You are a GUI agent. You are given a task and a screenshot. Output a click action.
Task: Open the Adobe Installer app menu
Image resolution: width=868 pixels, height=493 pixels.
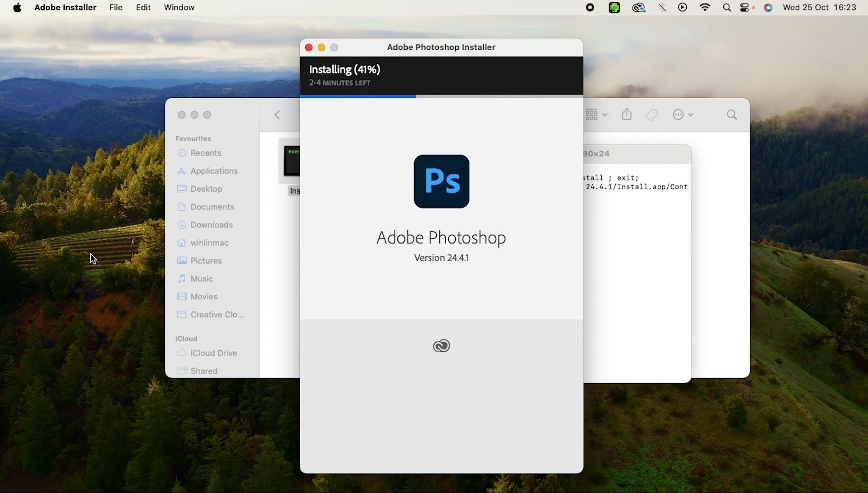pos(65,7)
